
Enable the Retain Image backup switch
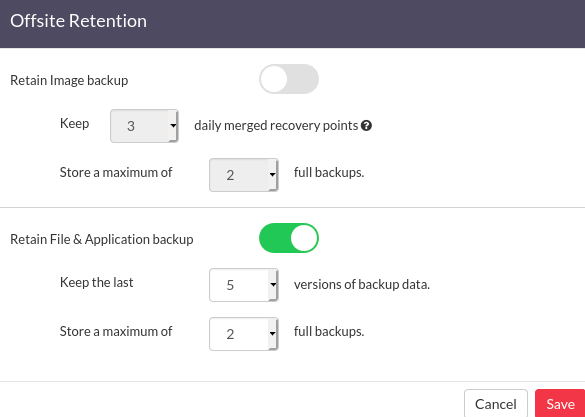pyautogui.click(x=289, y=79)
